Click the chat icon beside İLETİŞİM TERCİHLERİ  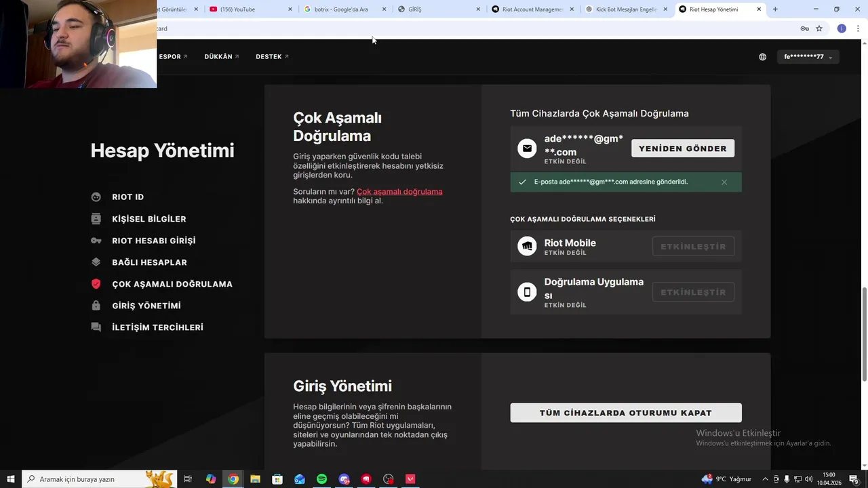point(96,327)
